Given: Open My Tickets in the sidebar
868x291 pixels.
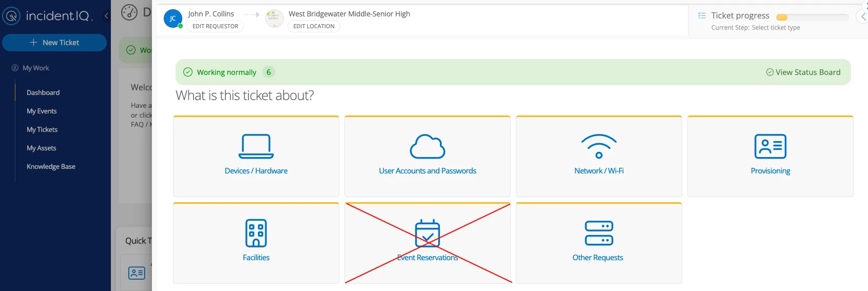Looking at the screenshot, I should (x=42, y=129).
